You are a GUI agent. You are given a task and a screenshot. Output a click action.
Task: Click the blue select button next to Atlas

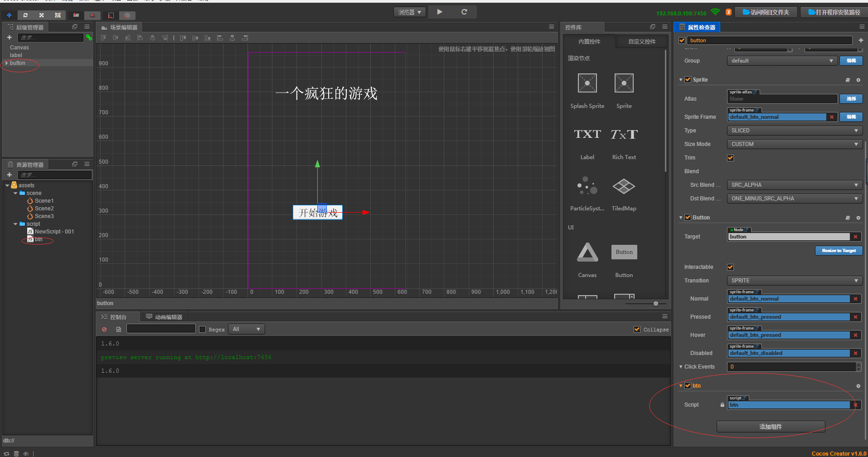(851, 99)
